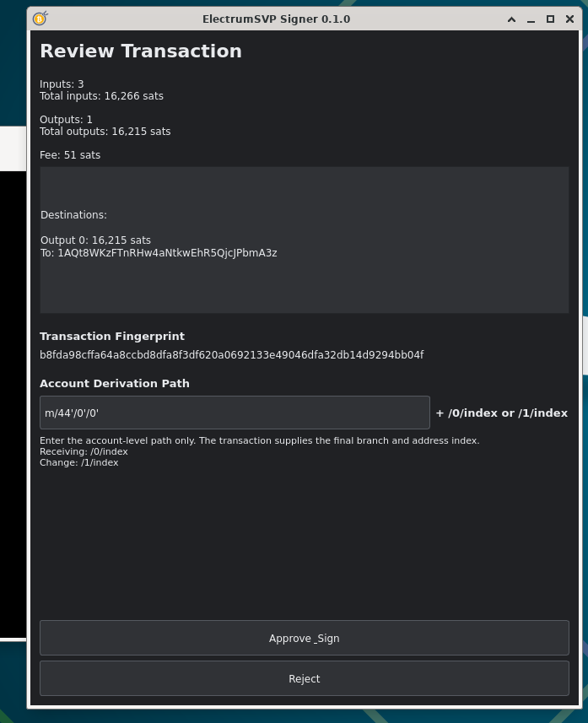
Task: Click the 'Fee: 51 sats' text
Action: pyautogui.click(x=70, y=155)
